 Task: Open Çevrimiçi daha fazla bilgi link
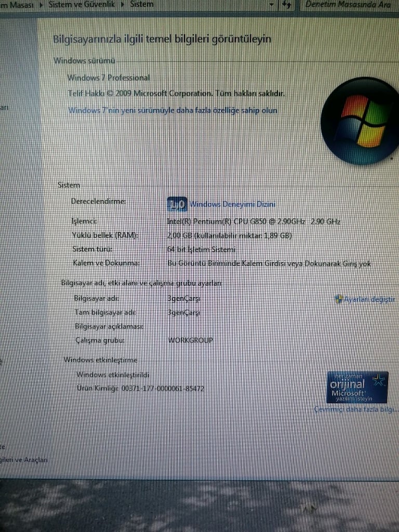tap(355, 409)
